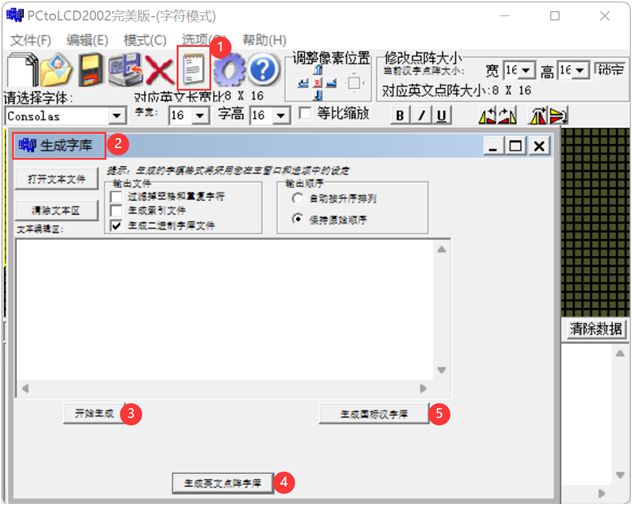
Task: Open help with the question mark icon
Action: point(263,69)
